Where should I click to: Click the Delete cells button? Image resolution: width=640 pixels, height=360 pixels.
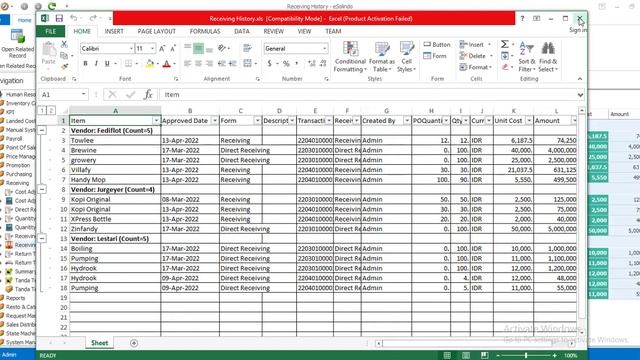click(x=476, y=56)
